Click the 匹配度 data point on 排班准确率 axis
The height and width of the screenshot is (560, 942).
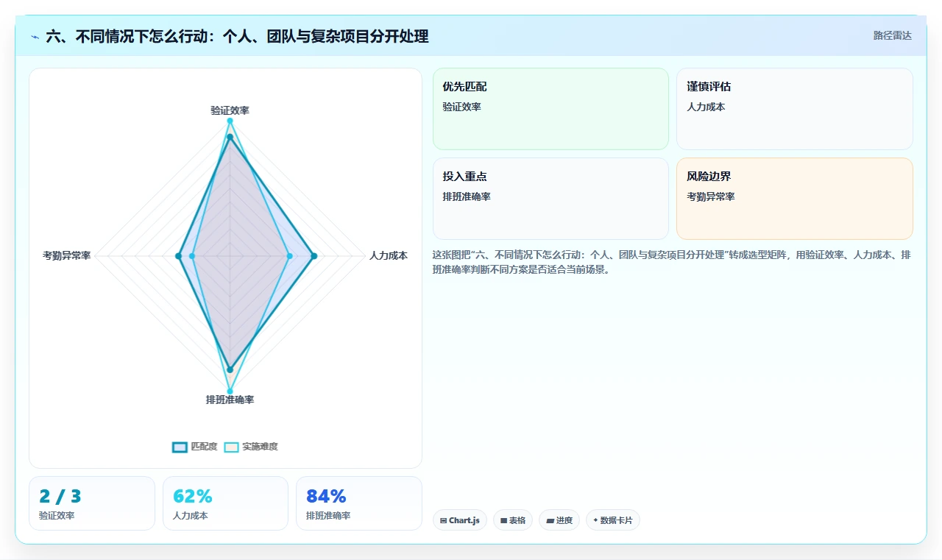tap(230, 369)
